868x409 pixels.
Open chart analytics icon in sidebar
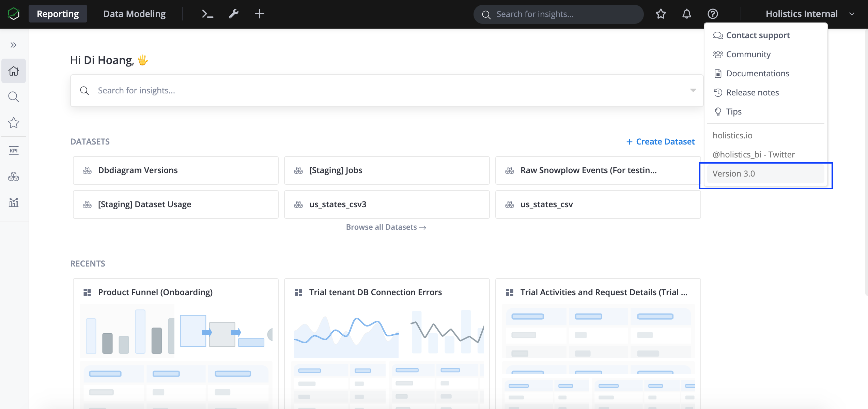click(x=14, y=202)
